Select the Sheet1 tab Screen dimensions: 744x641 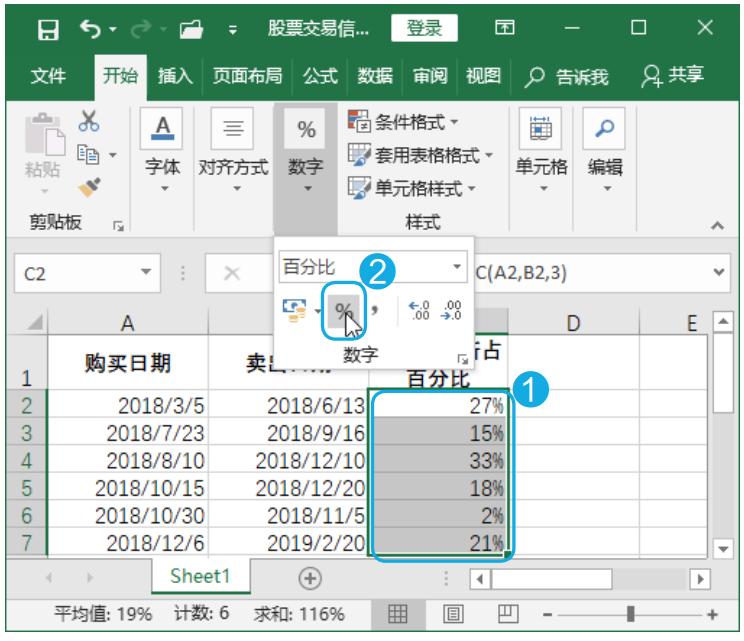point(200,576)
